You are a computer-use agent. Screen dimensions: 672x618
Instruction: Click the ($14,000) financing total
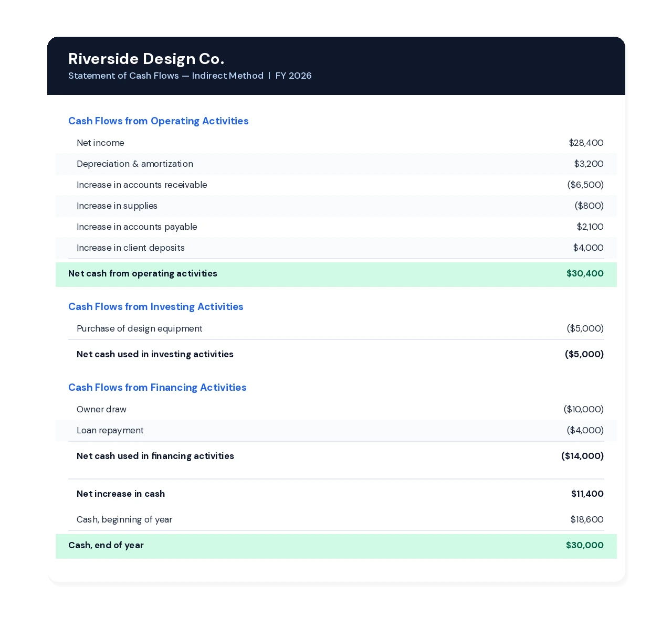pos(583,456)
